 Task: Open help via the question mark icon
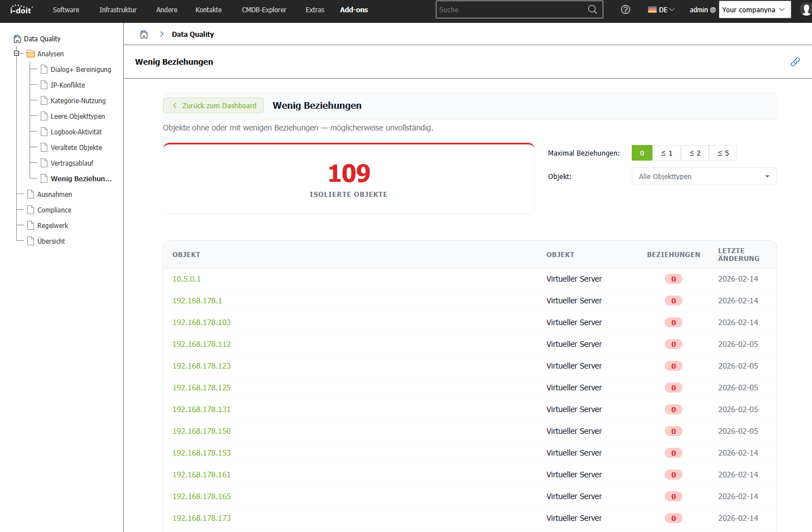pyautogui.click(x=625, y=9)
